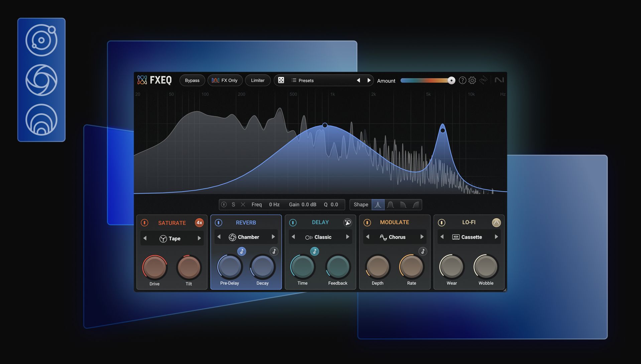641x364 pixels.
Task: Click the top orbit icon in sidebar
Action: (41, 40)
